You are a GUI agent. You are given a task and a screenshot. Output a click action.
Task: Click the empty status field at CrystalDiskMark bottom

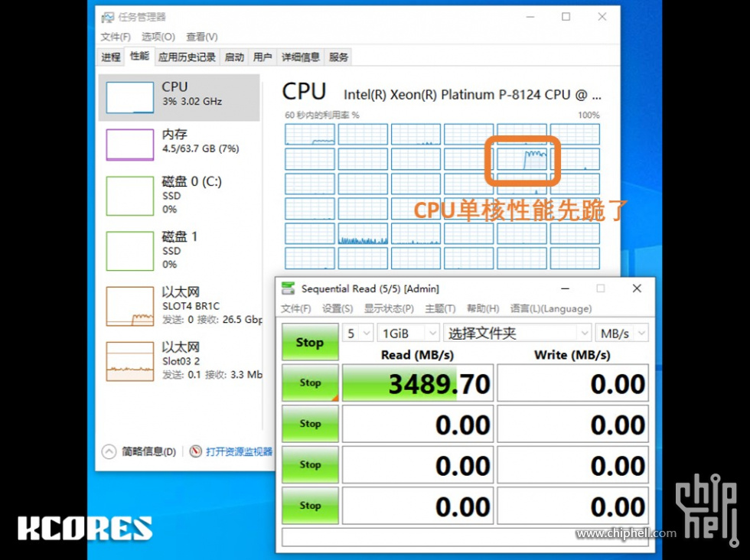[465, 537]
